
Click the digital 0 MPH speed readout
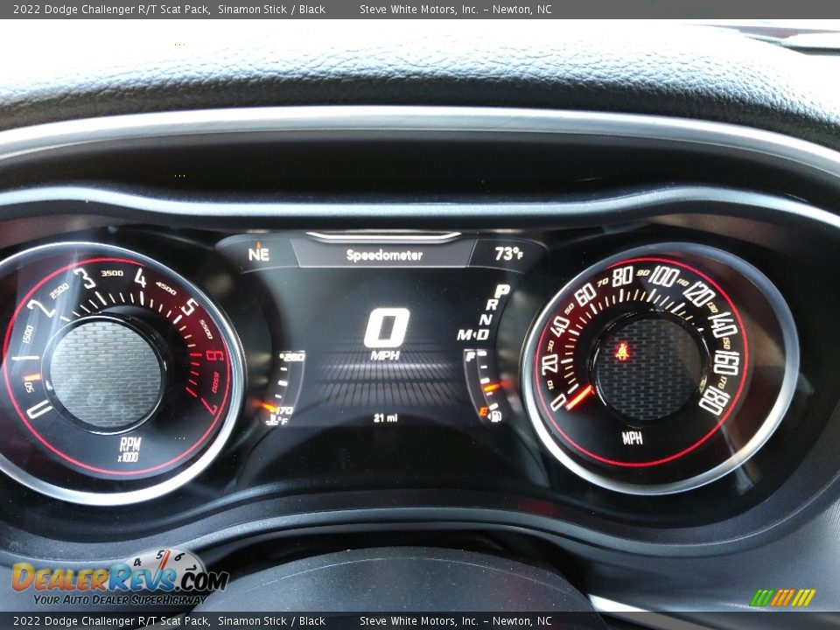[386, 333]
